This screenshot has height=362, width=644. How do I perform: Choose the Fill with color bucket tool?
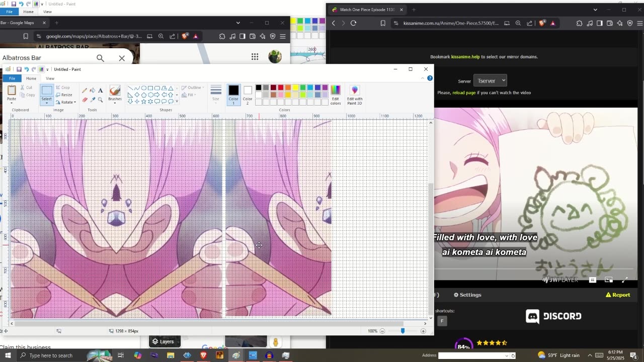click(93, 90)
